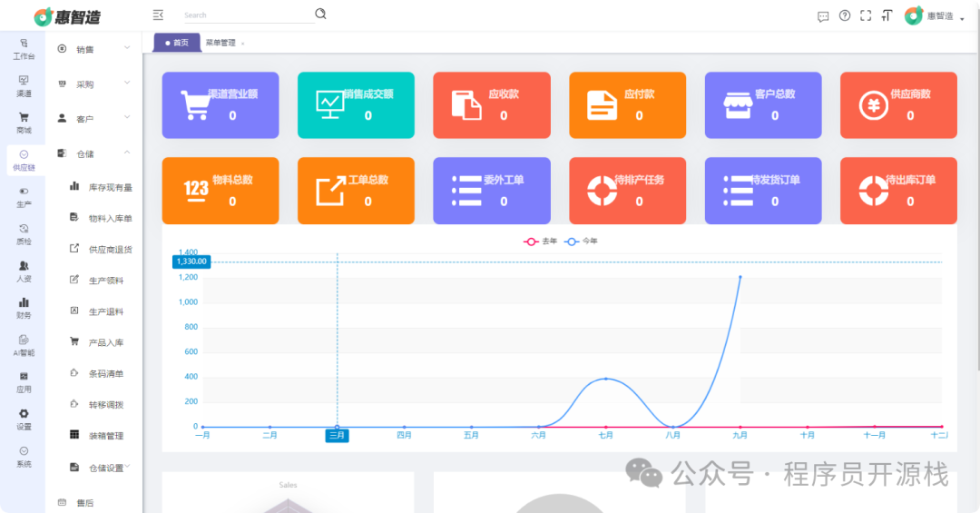Close the 菜单管理 tab

242,44
